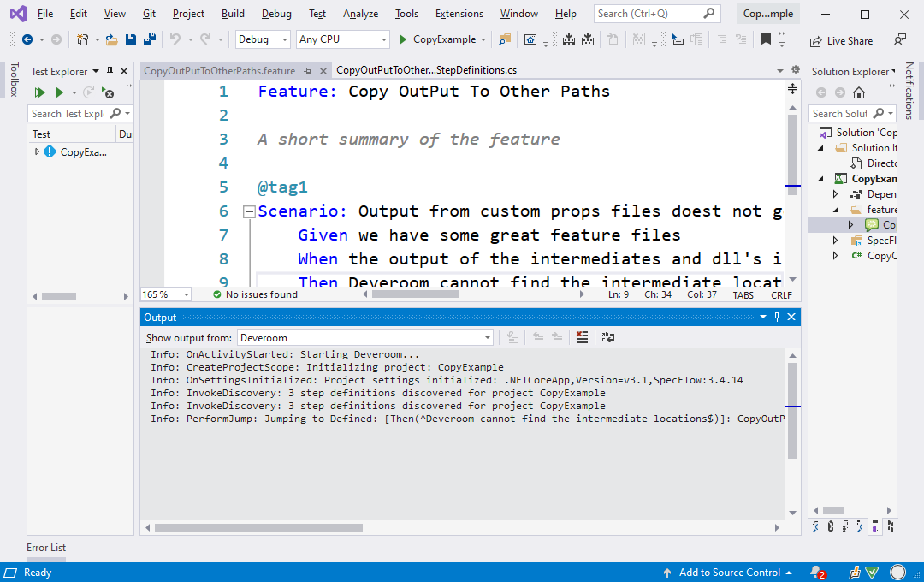This screenshot has width=924, height=582.
Task: Open the Build menu
Action: (233, 14)
